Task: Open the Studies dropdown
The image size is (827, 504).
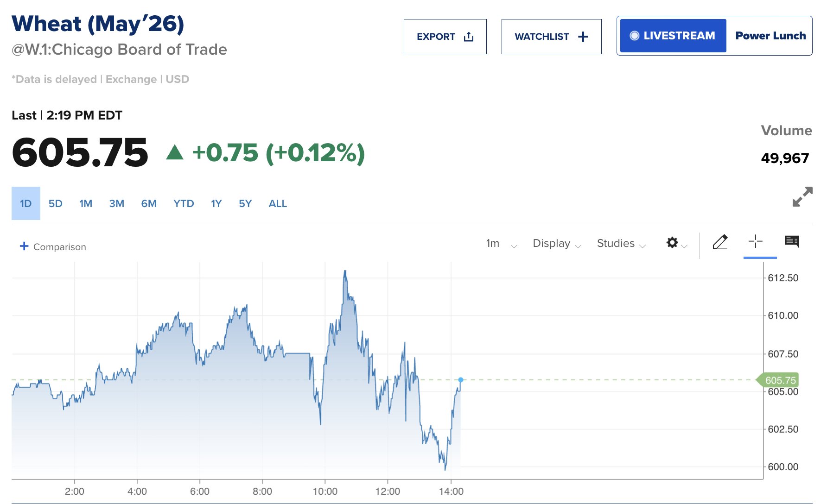Action: (x=621, y=244)
